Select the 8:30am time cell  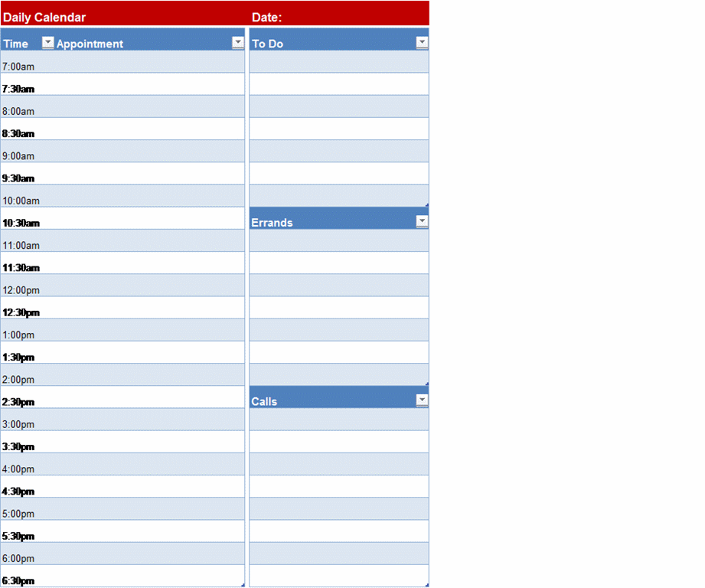pyautogui.click(x=28, y=129)
